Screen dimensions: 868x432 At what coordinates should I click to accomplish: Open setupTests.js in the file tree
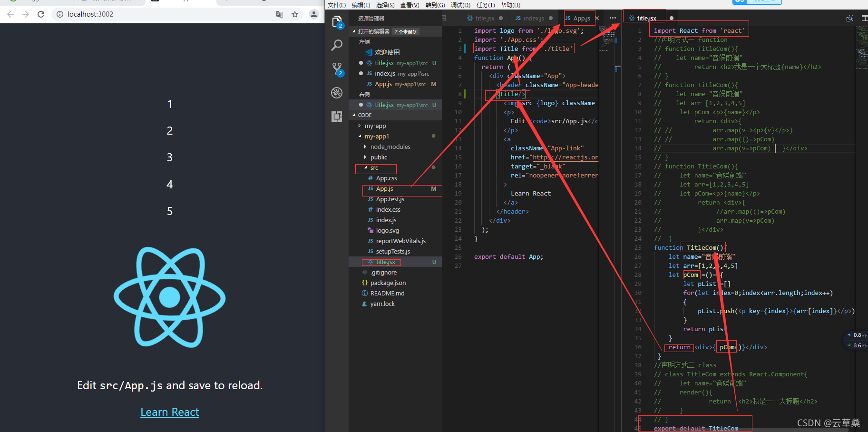pyautogui.click(x=393, y=252)
